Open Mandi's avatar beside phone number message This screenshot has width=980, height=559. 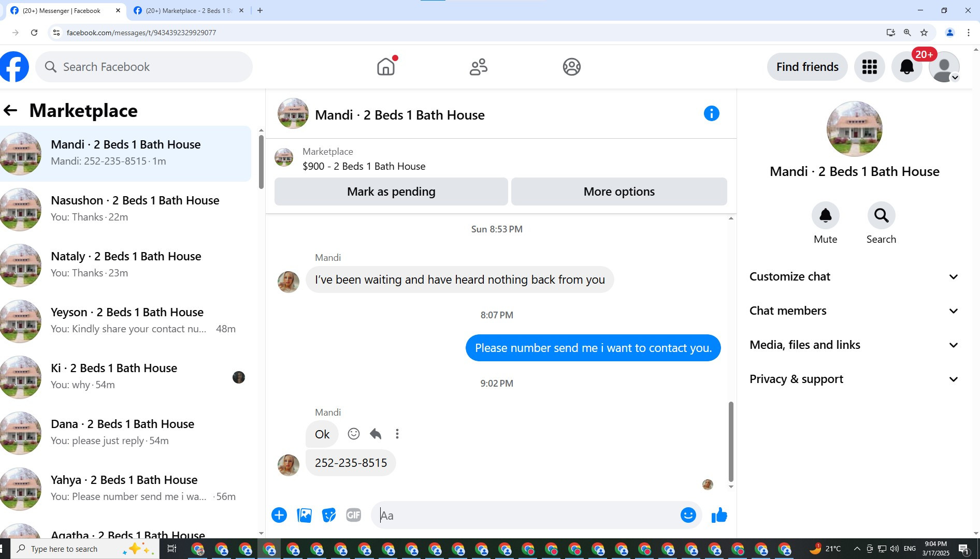click(289, 465)
